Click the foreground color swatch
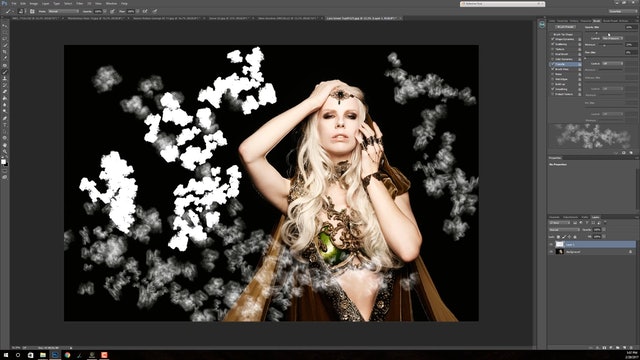 (x=3, y=162)
